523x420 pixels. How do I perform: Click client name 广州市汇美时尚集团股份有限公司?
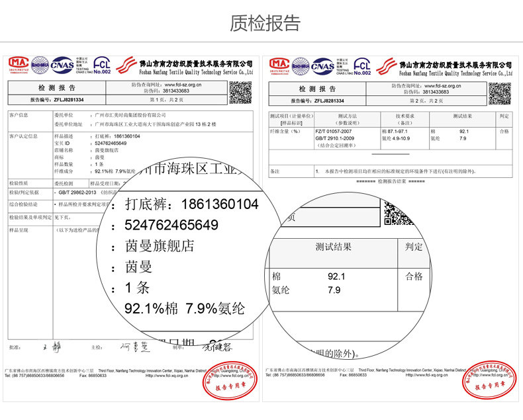click(x=130, y=115)
